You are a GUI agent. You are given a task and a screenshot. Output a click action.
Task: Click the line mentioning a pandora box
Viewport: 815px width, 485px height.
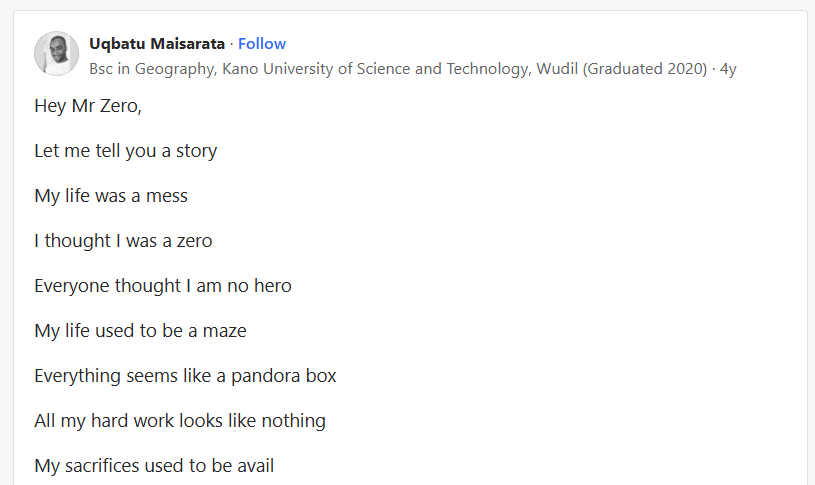coord(185,376)
